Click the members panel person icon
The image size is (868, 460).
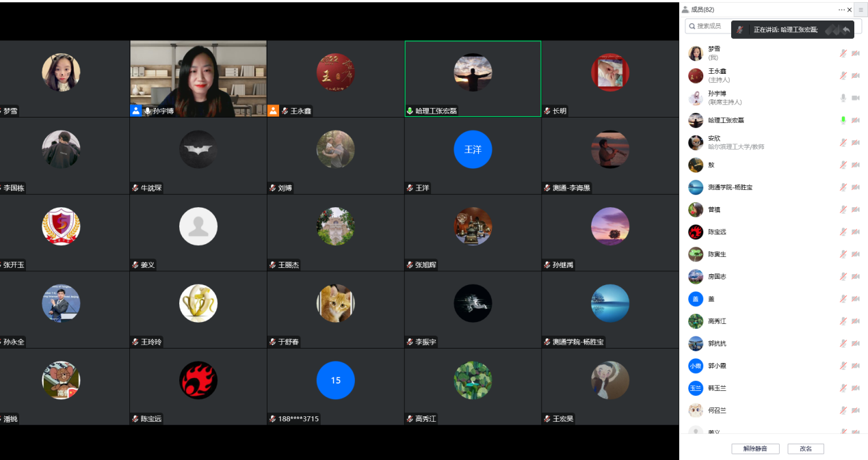[x=685, y=10]
